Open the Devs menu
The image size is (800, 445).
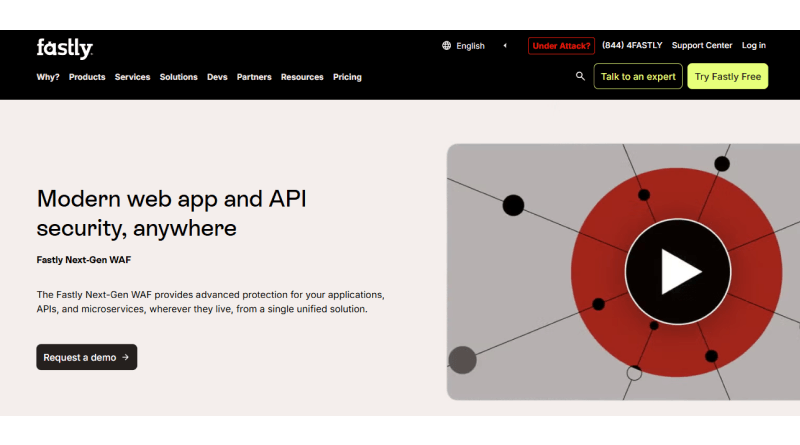point(217,77)
